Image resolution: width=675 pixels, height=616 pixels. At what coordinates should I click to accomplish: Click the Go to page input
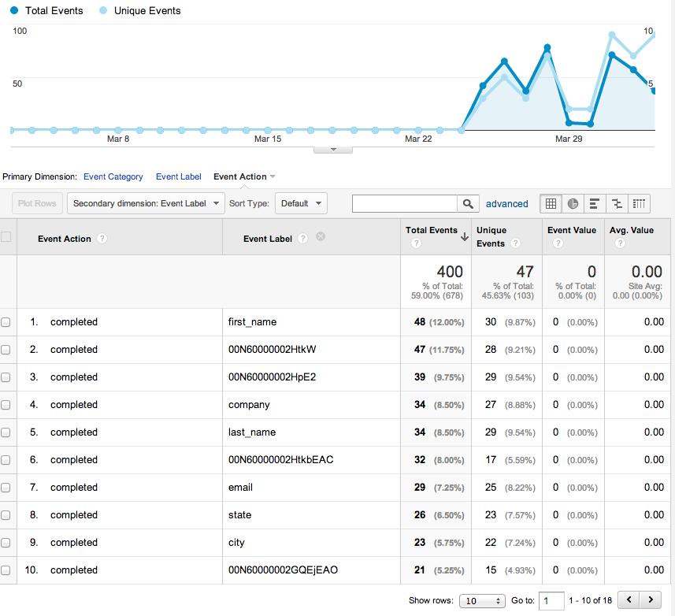tap(551, 600)
